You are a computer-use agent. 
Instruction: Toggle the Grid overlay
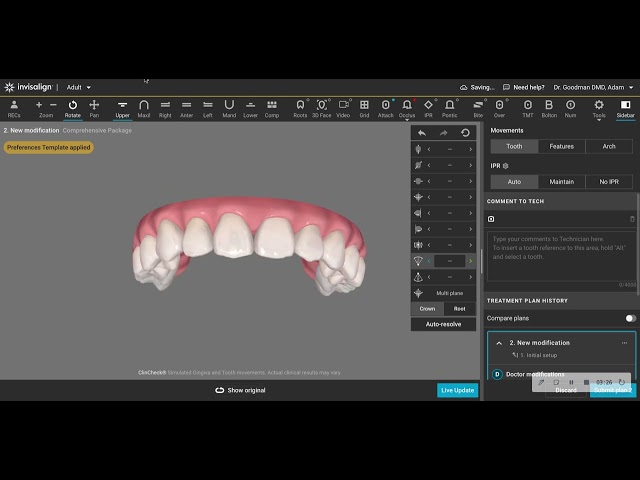pos(364,109)
